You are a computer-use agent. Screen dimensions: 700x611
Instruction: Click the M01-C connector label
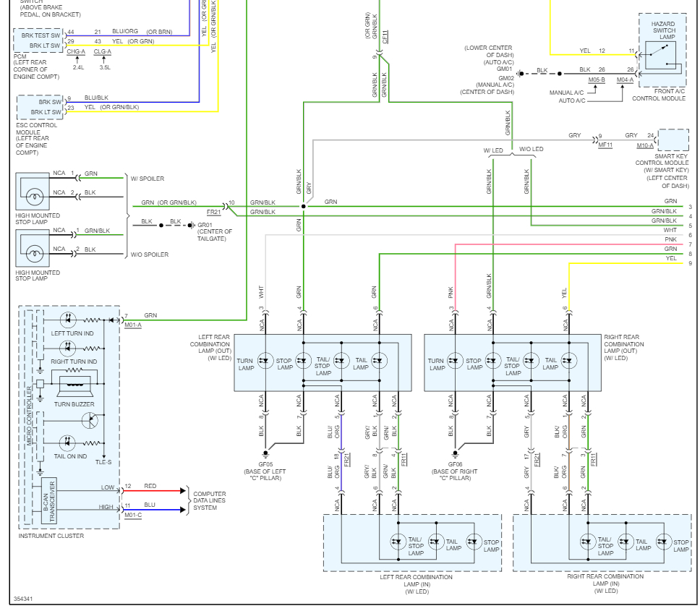pyautogui.click(x=133, y=515)
